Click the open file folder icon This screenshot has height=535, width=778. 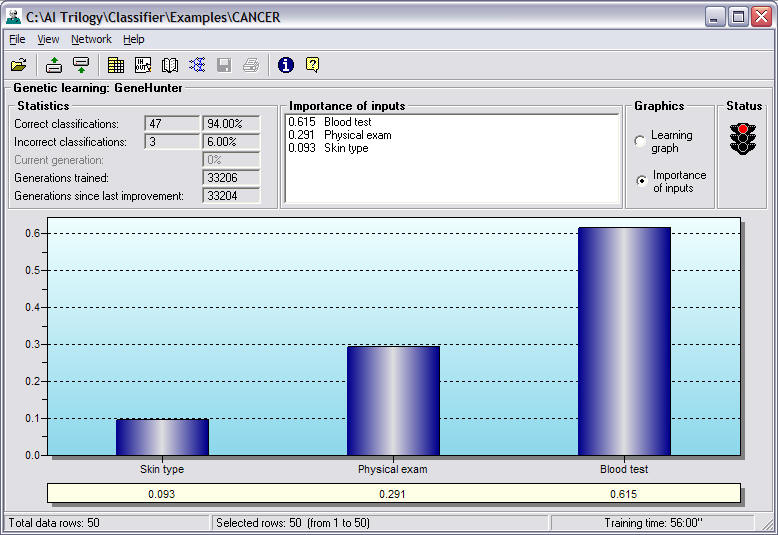(18, 65)
